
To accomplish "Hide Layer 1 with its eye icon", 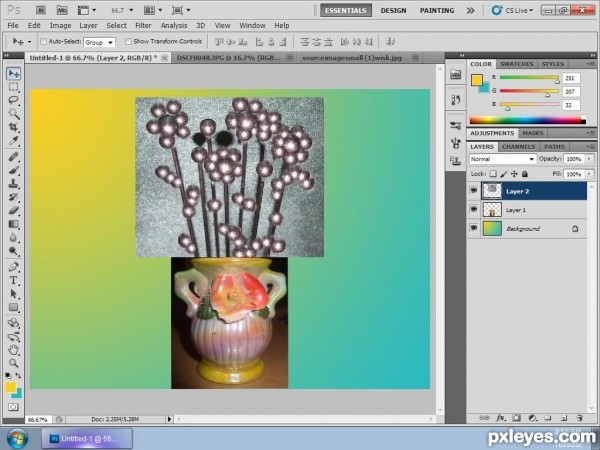I will tap(474, 209).
